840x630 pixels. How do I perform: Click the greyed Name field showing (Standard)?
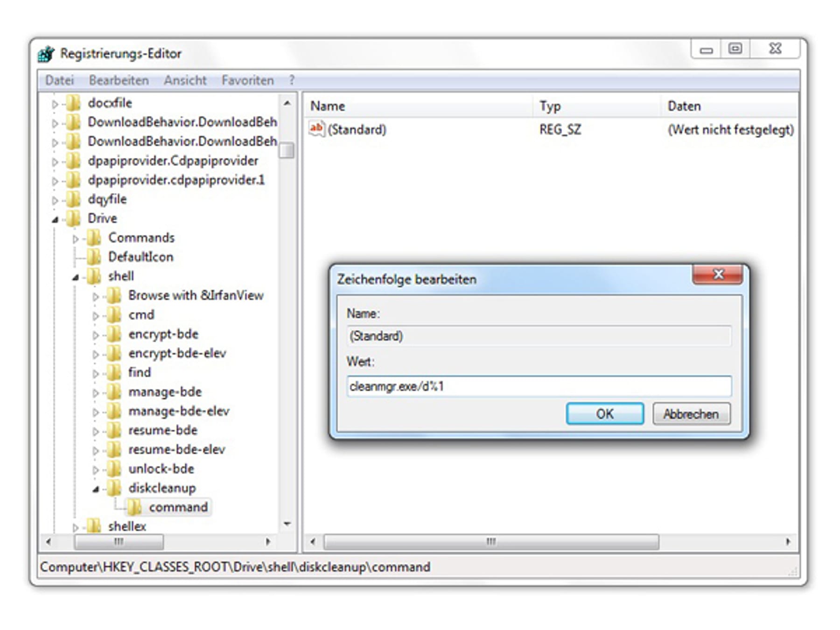pyautogui.click(x=539, y=336)
